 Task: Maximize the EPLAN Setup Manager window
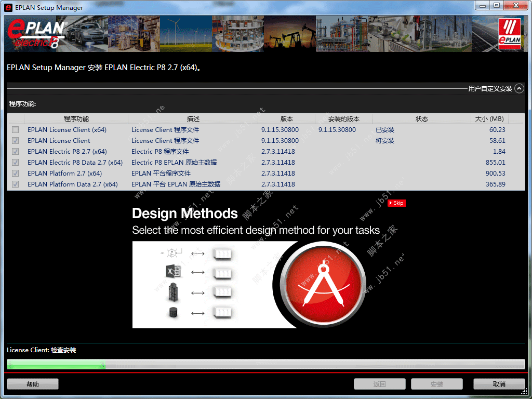[x=497, y=6]
